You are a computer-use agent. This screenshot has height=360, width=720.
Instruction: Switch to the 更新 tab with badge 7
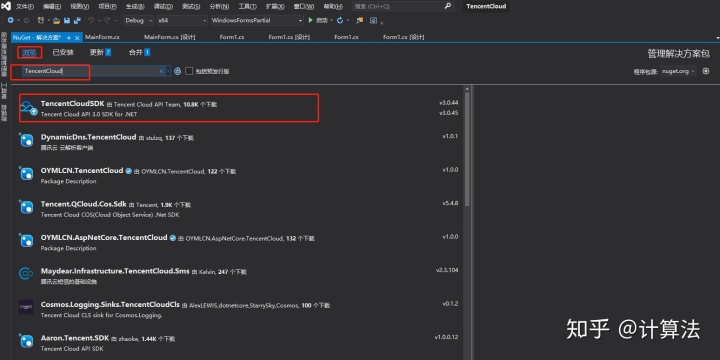pos(100,52)
